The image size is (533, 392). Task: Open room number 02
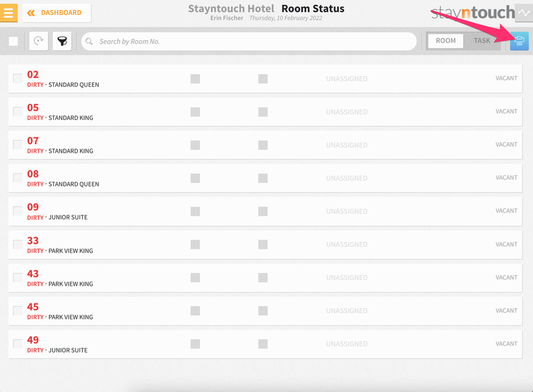tap(33, 74)
